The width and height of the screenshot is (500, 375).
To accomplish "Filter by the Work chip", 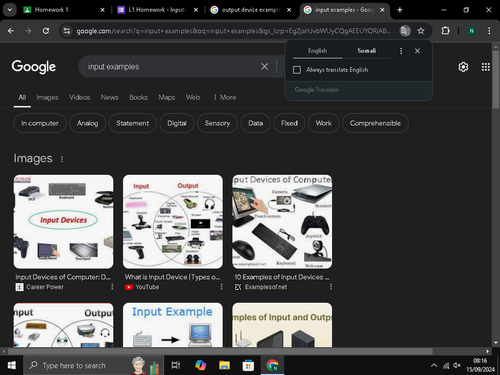I will coord(324,123).
